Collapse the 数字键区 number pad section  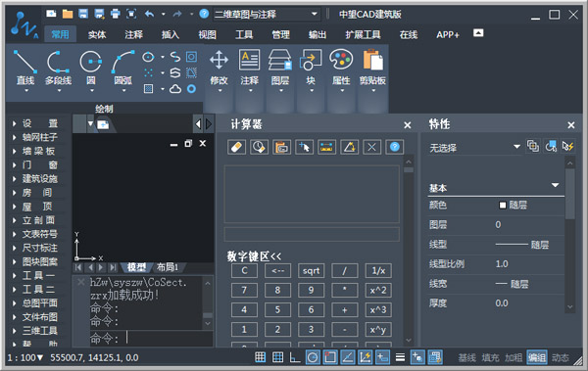click(254, 256)
